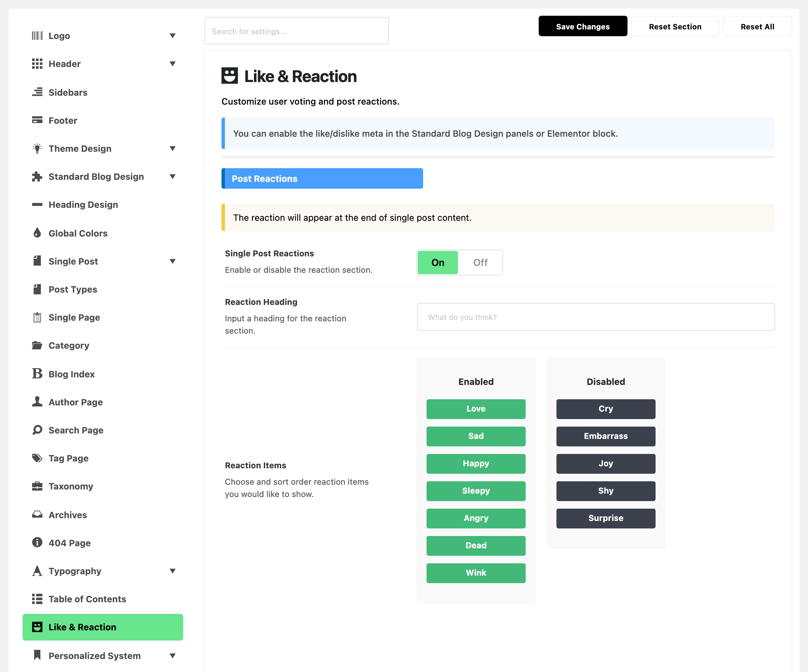Click the smiley icon beside page title
The height and width of the screenshot is (672, 808).
(230, 76)
